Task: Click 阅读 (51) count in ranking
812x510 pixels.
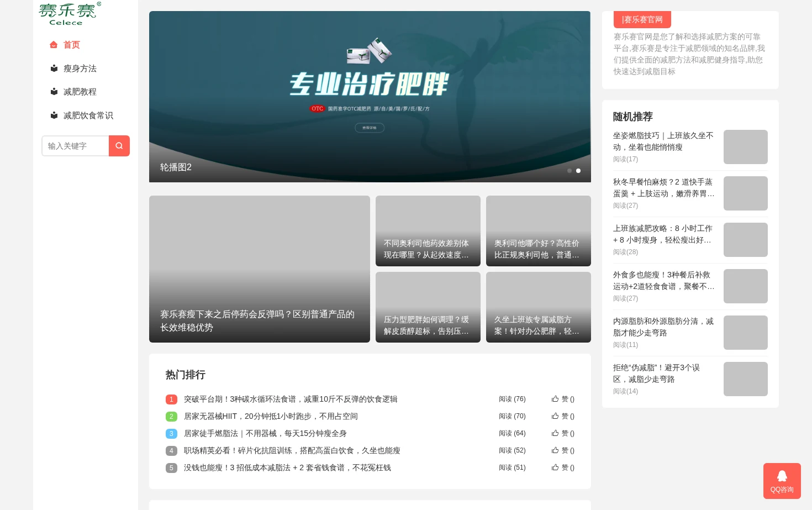Action: pyautogui.click(x=512, y=467)
